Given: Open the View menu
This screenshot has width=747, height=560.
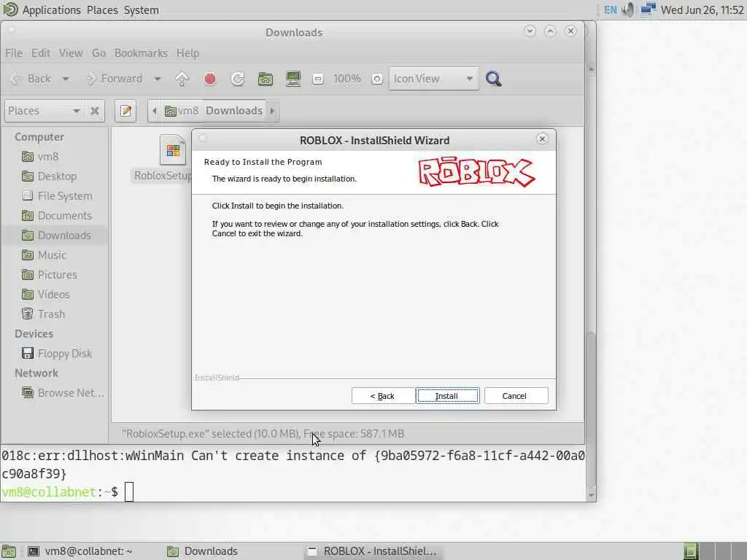Looking at the screenshot, I should (71, 52).
